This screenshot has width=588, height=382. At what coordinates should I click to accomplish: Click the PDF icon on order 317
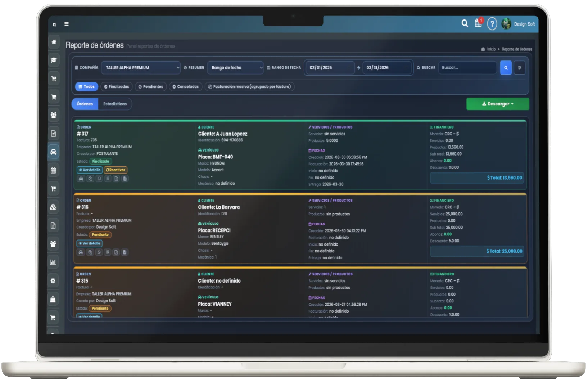click(x=116, y=179)
